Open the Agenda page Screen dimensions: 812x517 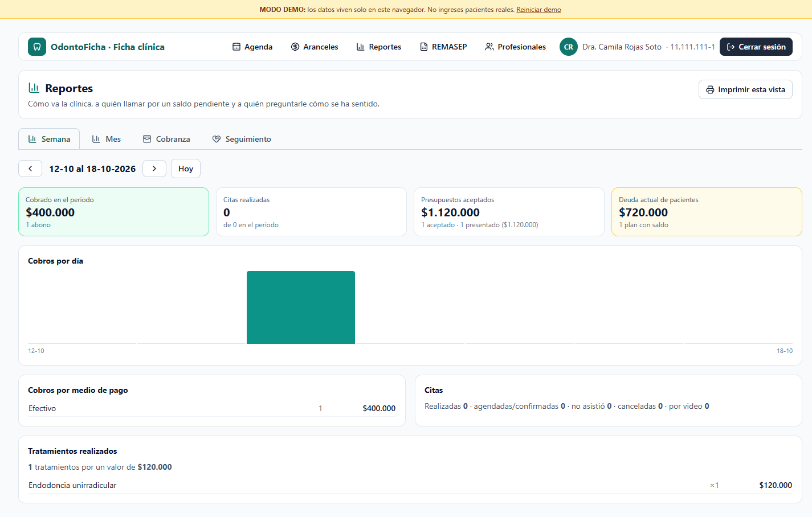click(x=252, y=47)
